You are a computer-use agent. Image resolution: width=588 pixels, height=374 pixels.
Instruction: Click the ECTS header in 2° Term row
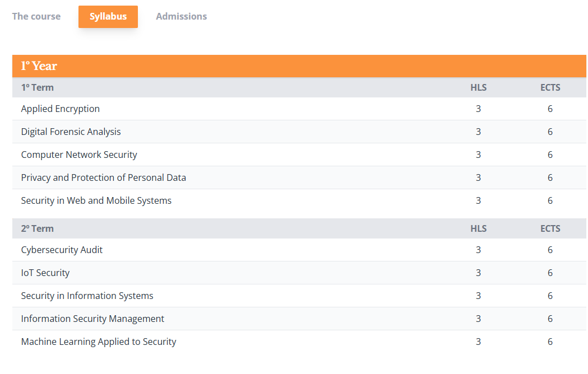550,228
